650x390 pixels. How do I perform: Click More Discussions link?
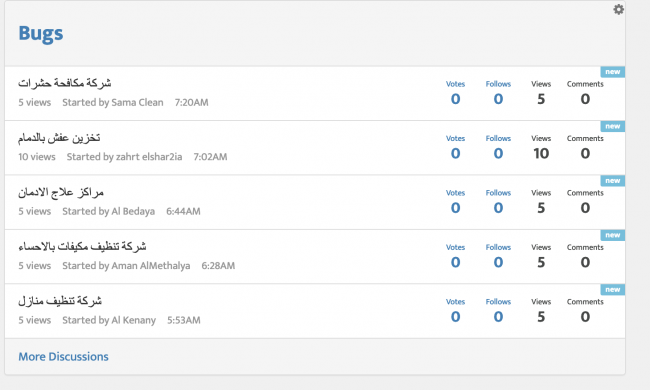pyautogui.click(x=63, y=356)
